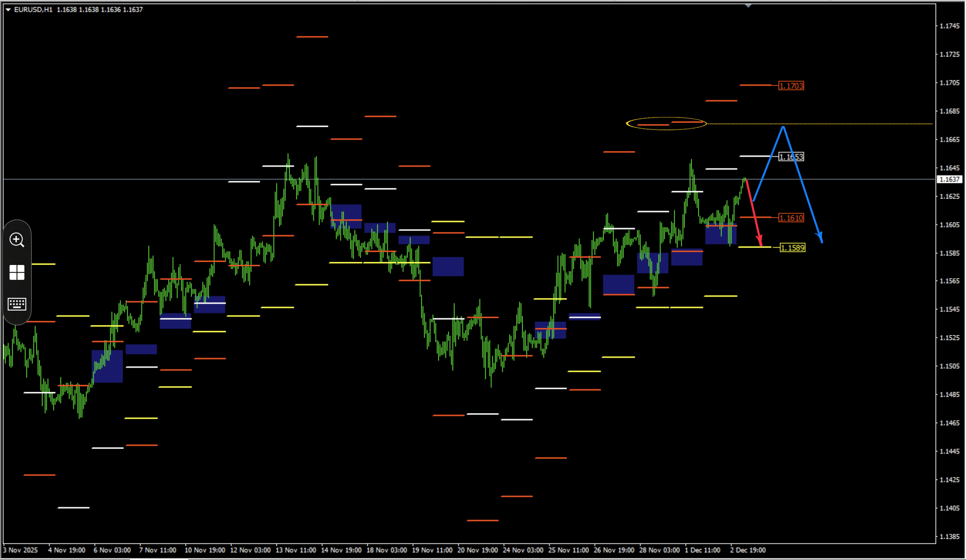Click the 24 Nov 03:00 time label
The image size is (966, 560).
[x=523, y=550]
